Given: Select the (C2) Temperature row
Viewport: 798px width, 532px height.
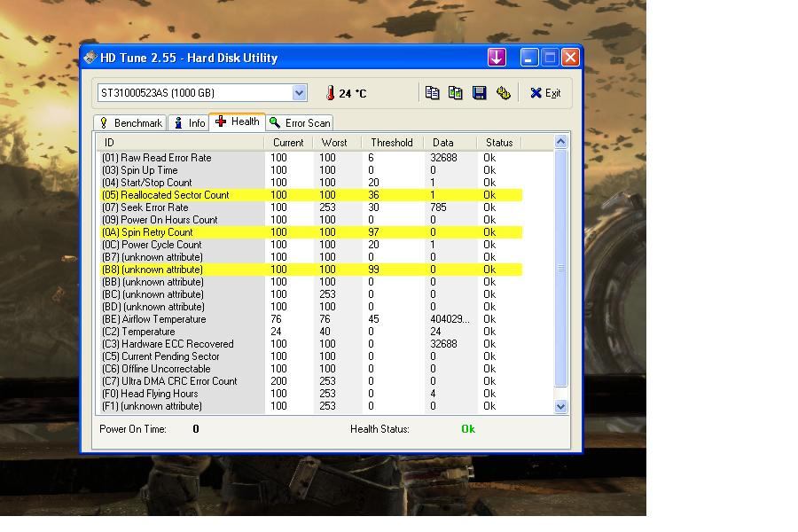Looking at the screenshot, I should [310, 332].
